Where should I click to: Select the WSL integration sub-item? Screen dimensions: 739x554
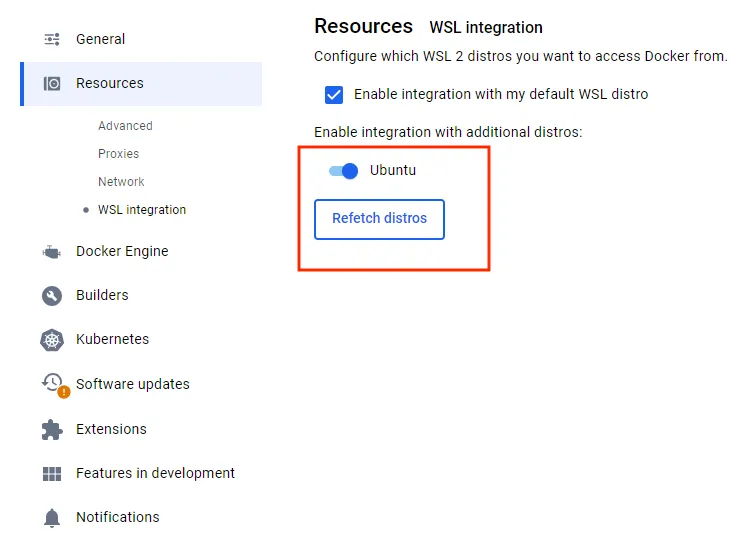click(142, 209)
